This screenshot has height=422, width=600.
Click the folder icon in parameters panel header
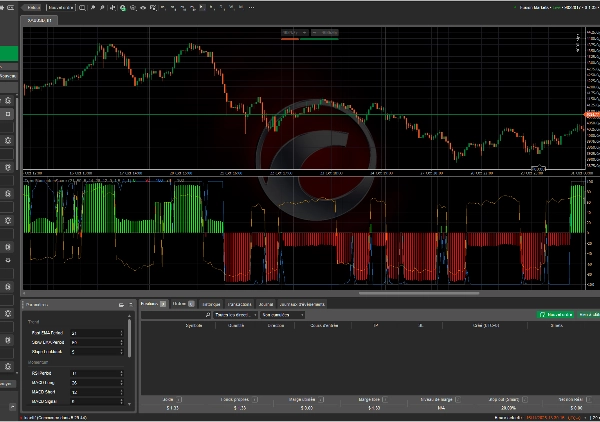[x=120, y=303]
